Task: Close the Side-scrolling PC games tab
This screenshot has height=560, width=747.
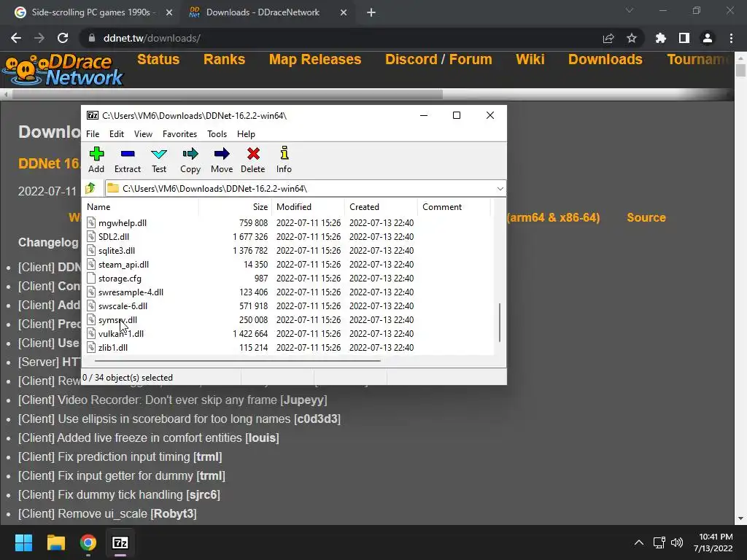Action: click(169, 12)
